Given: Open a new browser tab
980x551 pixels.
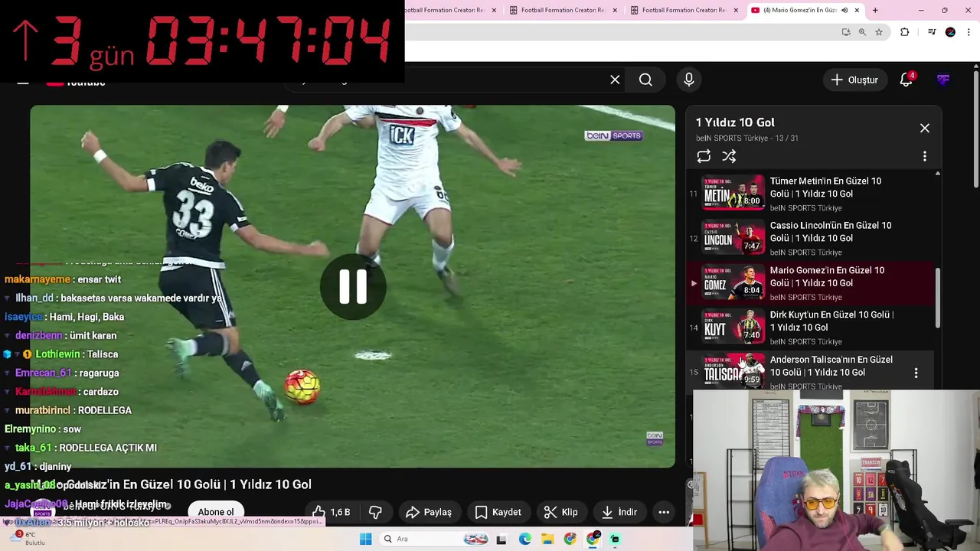Looking at the screenshot, I should coord(875,10).
